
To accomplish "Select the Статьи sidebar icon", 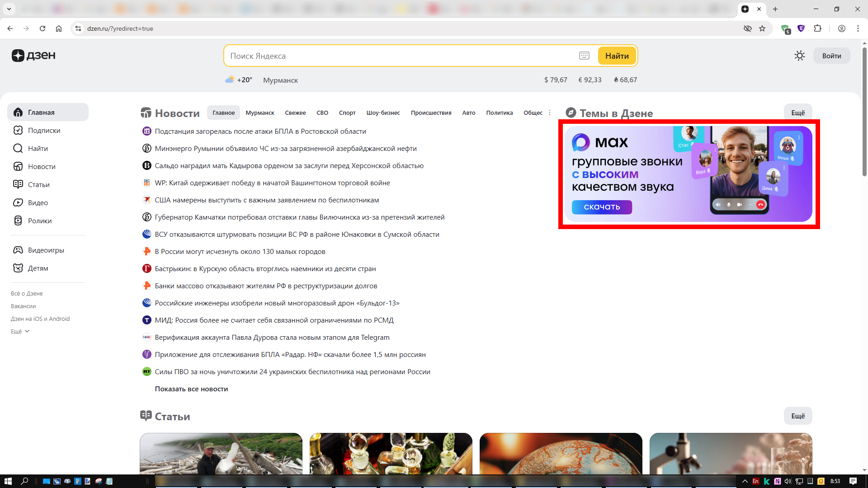I will pos(18,184).
